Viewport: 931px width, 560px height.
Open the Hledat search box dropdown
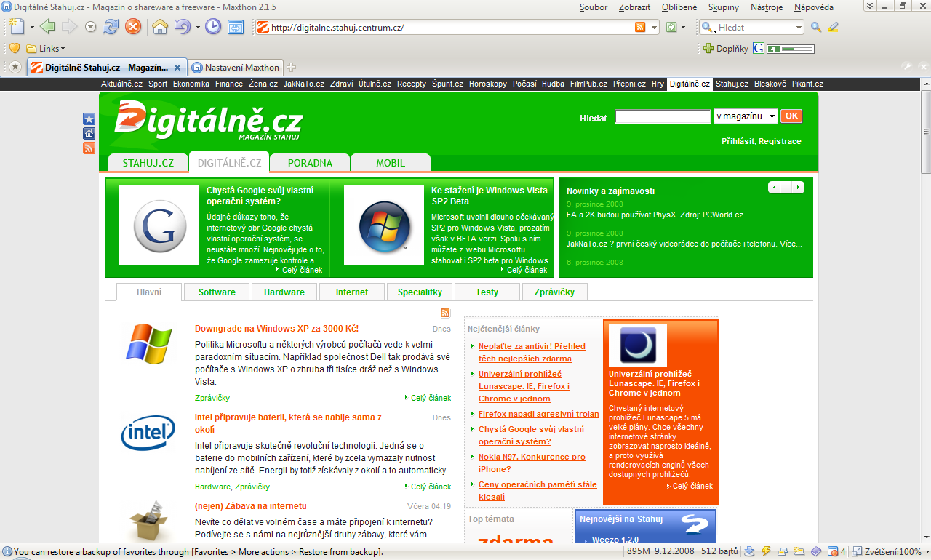pyautogui.click(x=799, y=28)
